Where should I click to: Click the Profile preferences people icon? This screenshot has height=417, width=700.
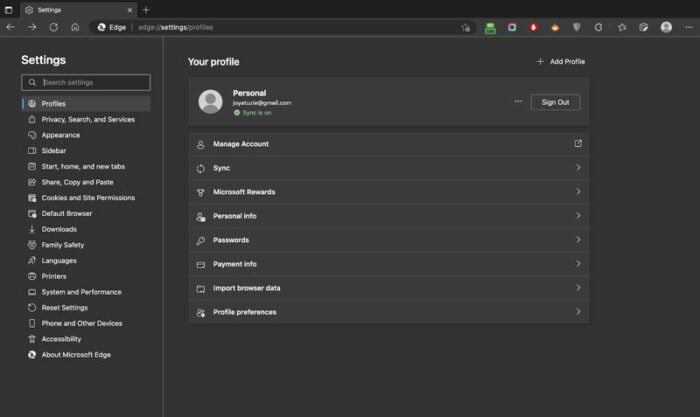[x=200, y=313]
